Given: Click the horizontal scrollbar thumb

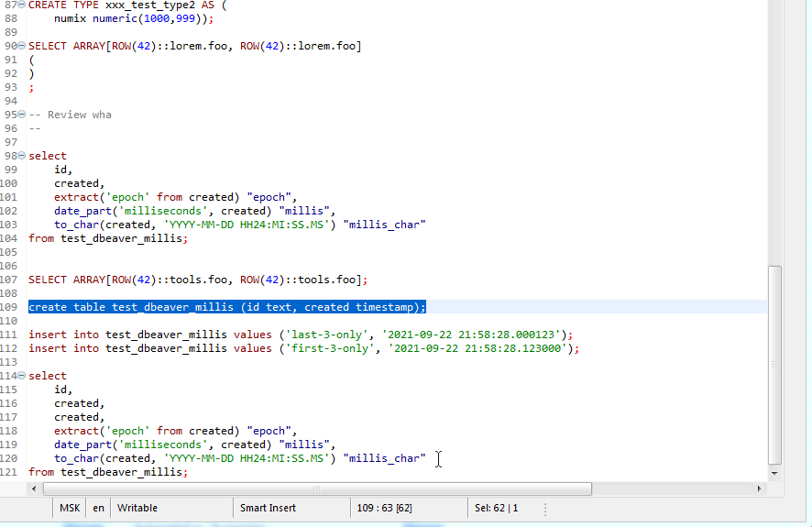Looking at the screenshot, I should click(317, 489).
